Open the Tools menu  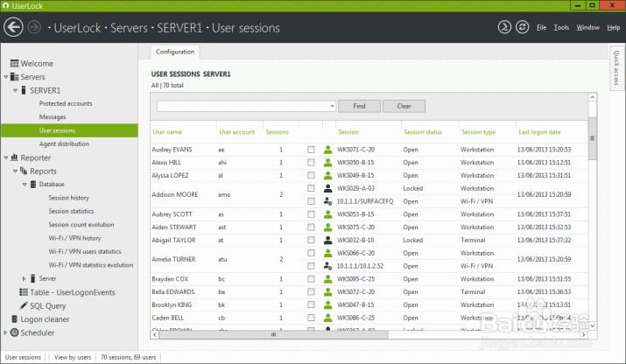561,28
